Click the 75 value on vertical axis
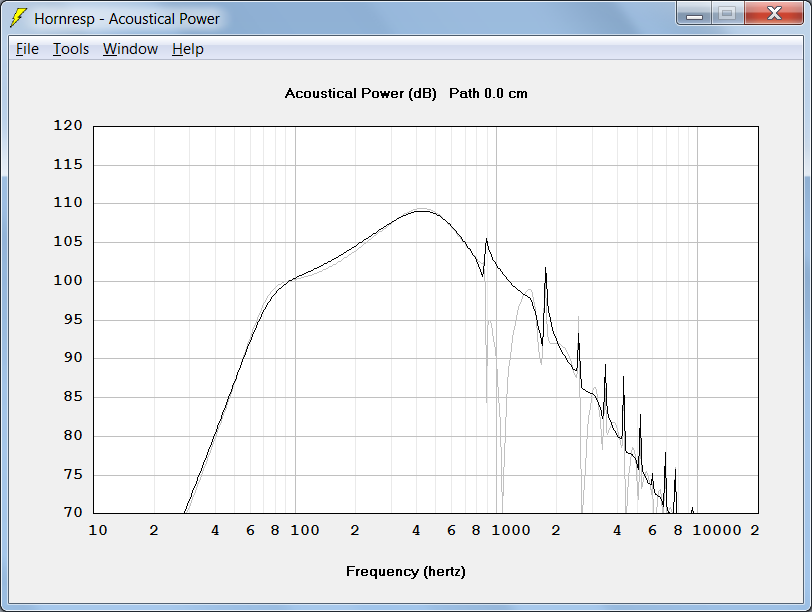 click(x=73, y=474)
